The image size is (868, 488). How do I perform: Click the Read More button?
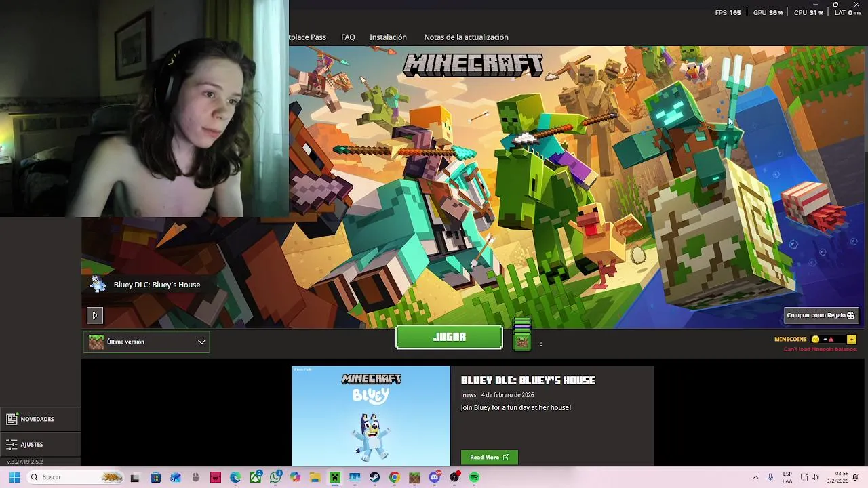tap(489, 457)
